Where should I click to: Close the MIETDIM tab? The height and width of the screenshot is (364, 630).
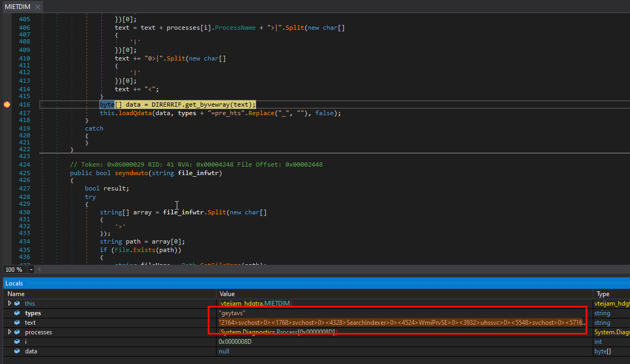coord(37,7)
